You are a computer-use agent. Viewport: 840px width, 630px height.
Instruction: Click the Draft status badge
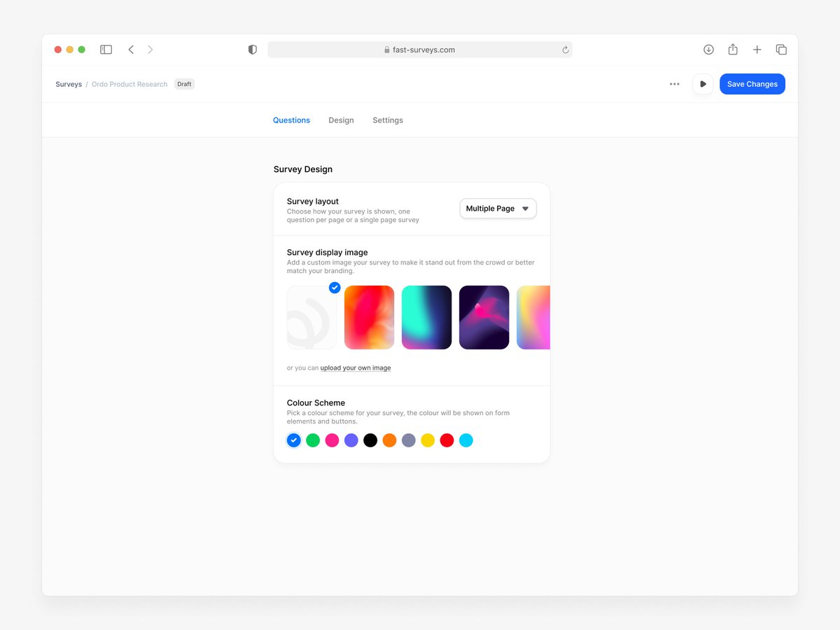tap(184, 84)
